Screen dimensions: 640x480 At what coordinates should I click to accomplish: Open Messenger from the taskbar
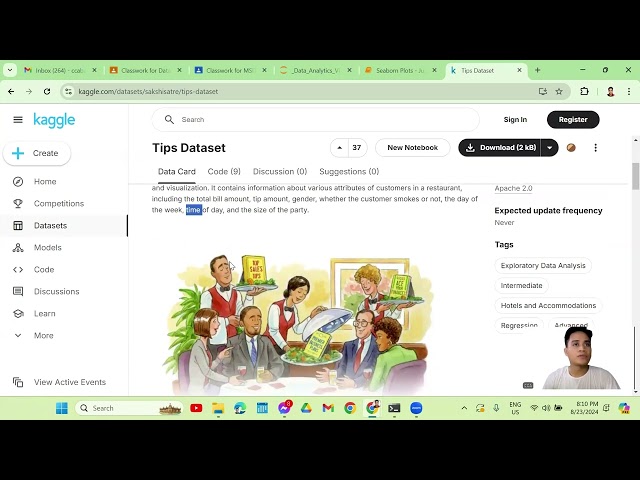click(x=284, y=408)
